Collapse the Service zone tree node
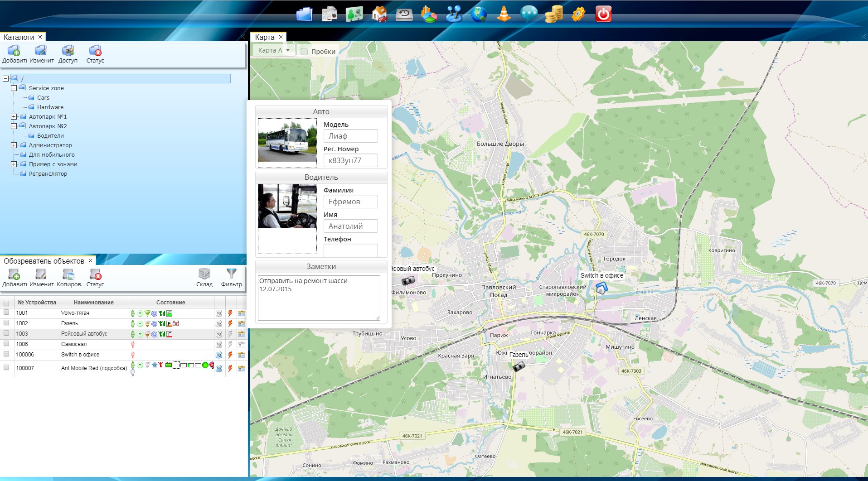The width and height of the screenshot is (868, 481). (14, 88)
